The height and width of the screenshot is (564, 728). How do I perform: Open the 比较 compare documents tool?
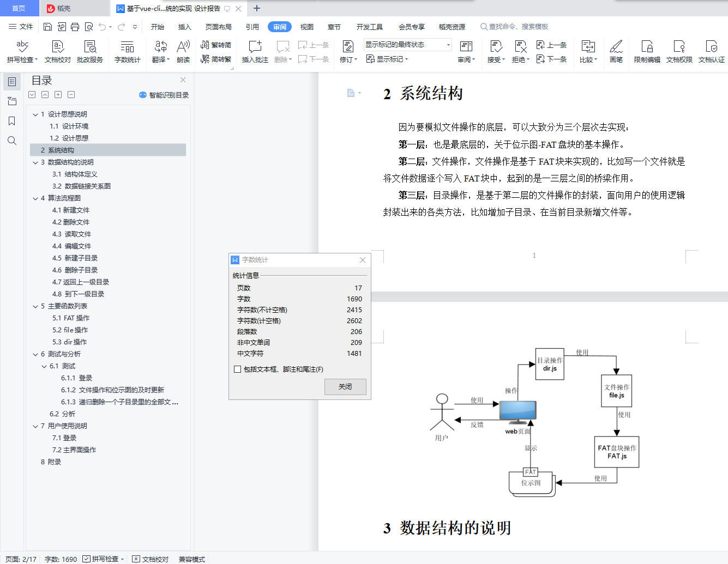[588, 52]
